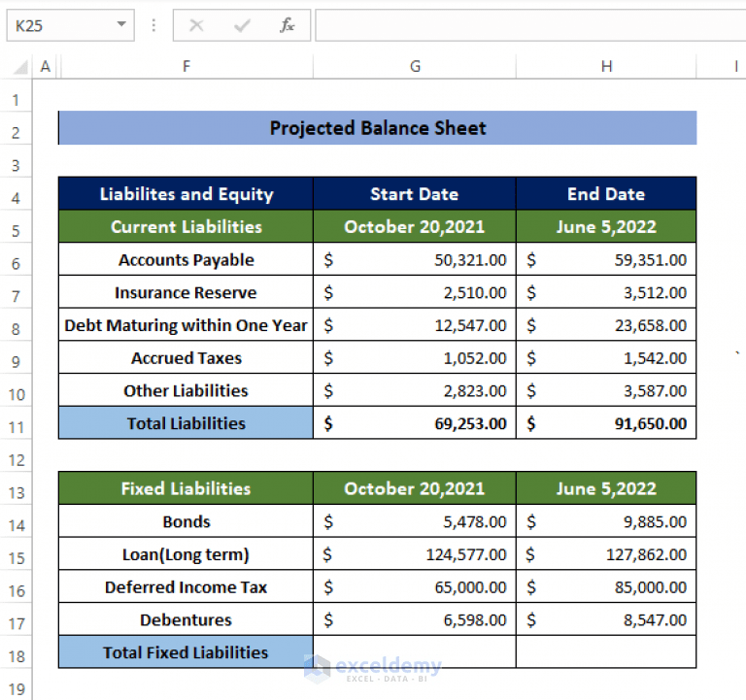
Task: Click the 3,512.00 value cell
Action: pos(606,292)
